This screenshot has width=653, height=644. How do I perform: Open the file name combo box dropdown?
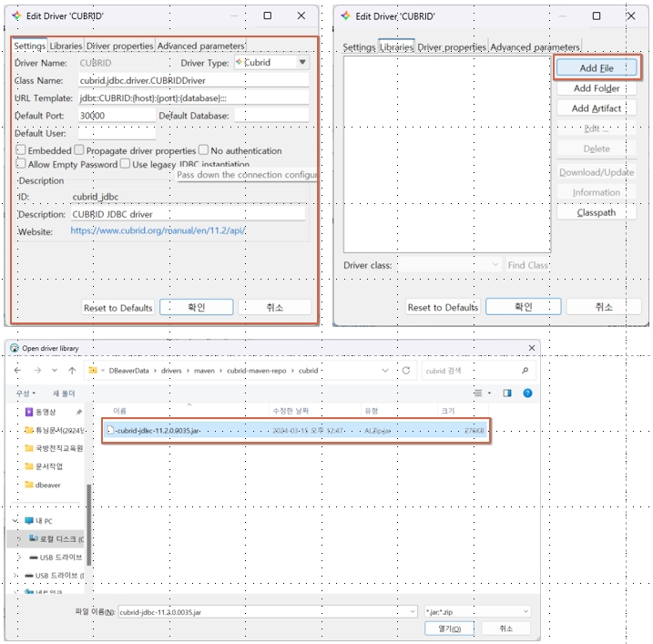tap(413, 611)
